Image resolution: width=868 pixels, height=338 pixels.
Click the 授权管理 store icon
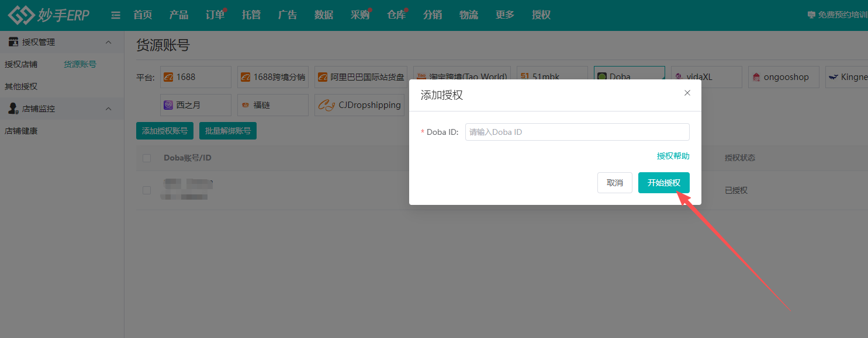click(x=13, y=42)
